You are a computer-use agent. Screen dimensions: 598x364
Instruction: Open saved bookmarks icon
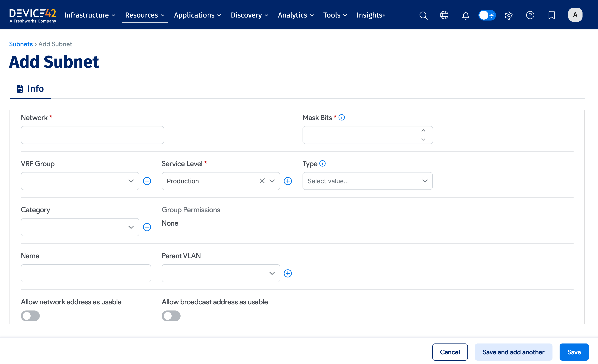pyautogui.click(x=552, y=15)
